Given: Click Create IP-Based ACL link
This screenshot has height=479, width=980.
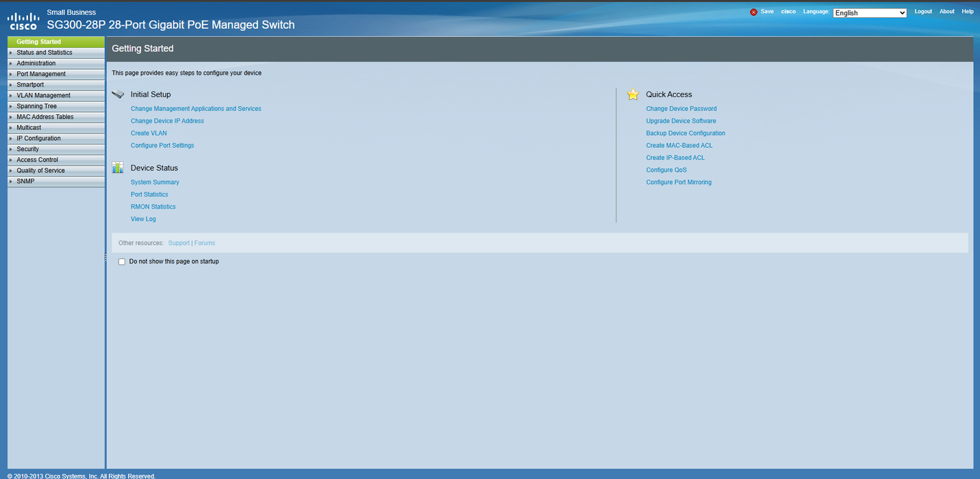Looking at the screenshot, I should click(675, 158).
